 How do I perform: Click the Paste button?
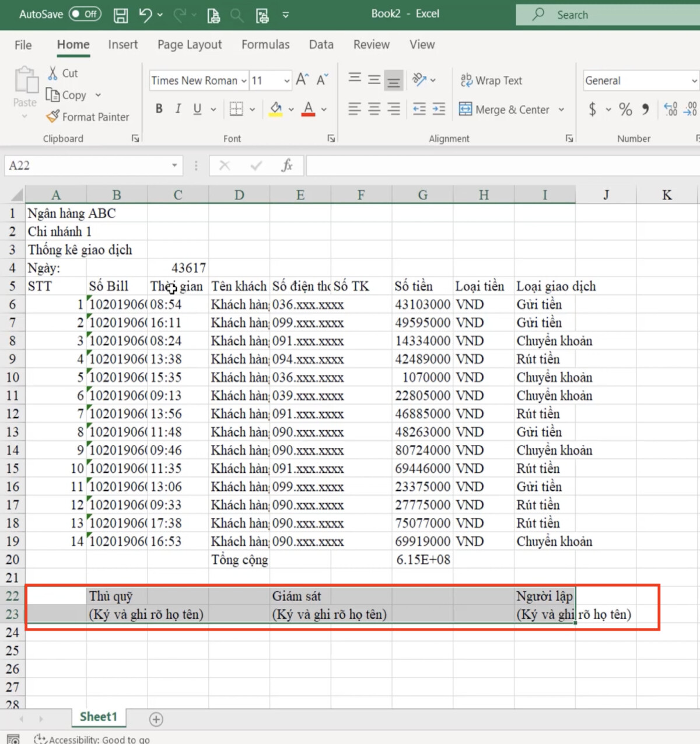point(25,87)
